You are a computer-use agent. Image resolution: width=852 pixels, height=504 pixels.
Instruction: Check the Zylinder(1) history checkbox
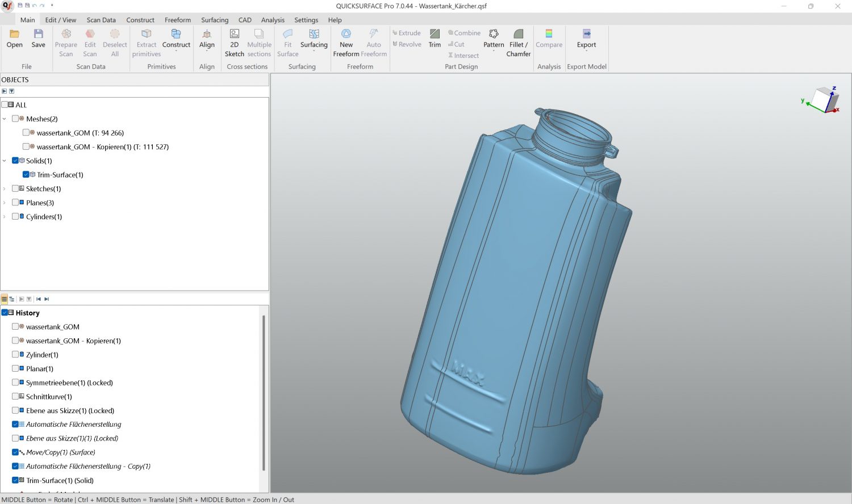(x=15, y=355)
